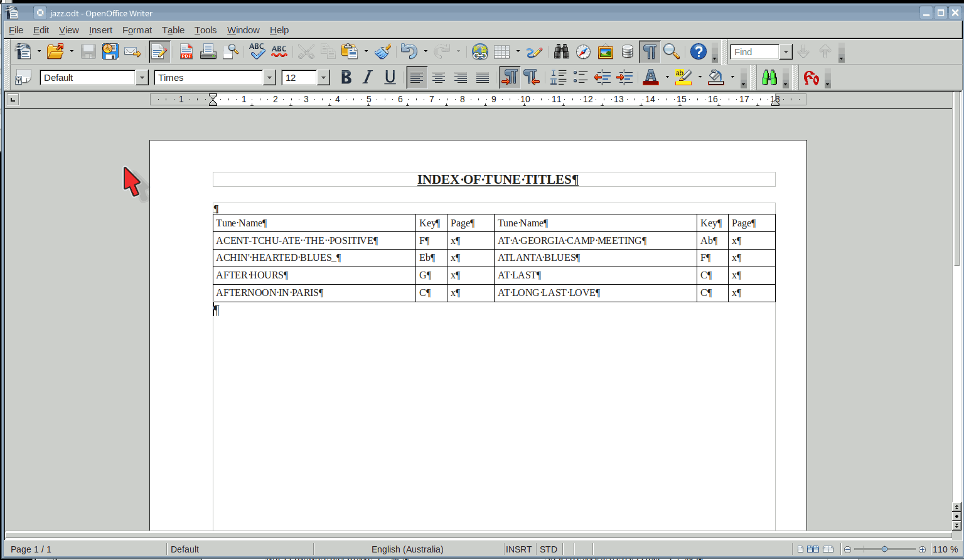The height and width of the screenshot is (560, 964).
Task: Click Page 1 / 1 in status bar
Action: [31, 549]
